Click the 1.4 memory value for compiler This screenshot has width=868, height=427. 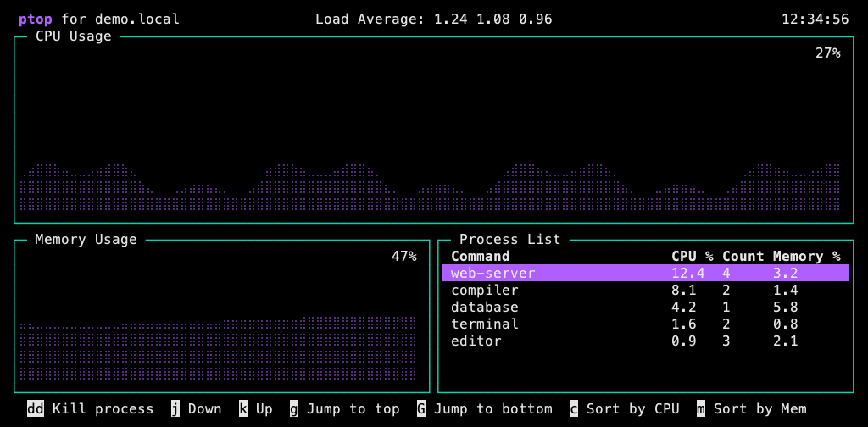[x=786, y=290]
